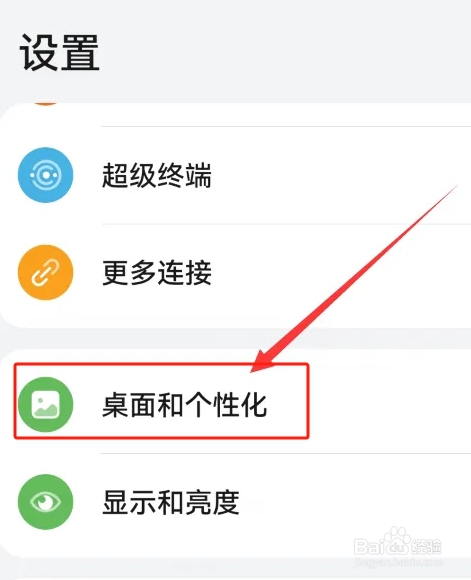Click the 设置 page title
This screenshot has width=471, height=580.
click(59, 53)
